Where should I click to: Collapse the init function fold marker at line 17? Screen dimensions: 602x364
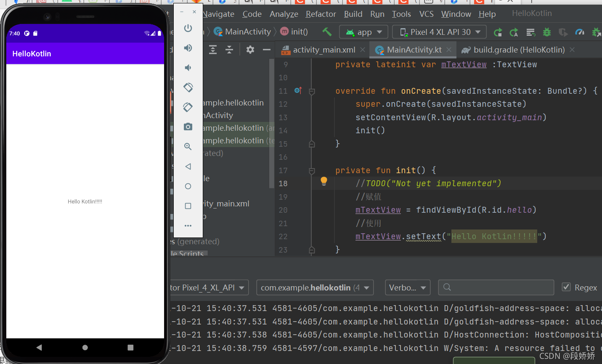[x=312, y=171]
